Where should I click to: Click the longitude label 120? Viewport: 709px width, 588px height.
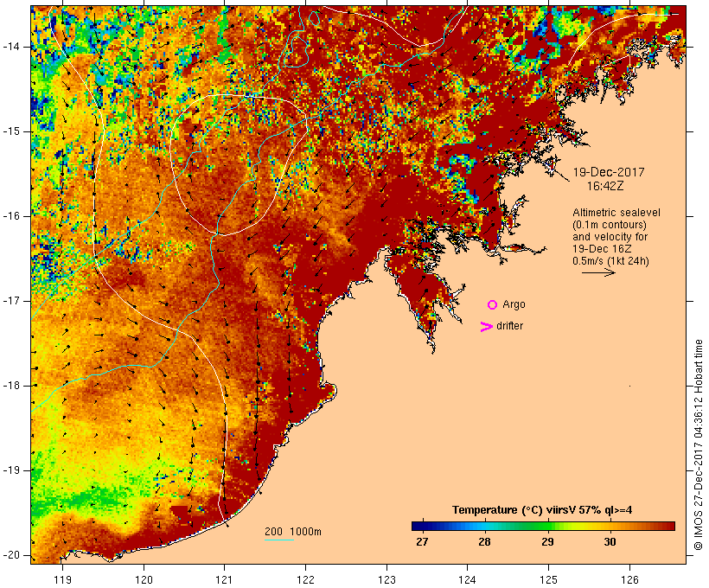[144, 579]
